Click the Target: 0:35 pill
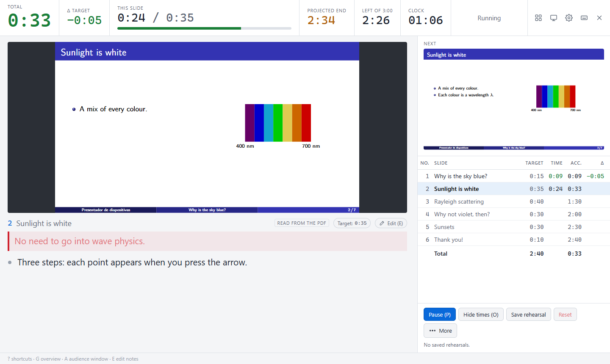The height and width of the screenshot is (364, 610). coord(352,223)
